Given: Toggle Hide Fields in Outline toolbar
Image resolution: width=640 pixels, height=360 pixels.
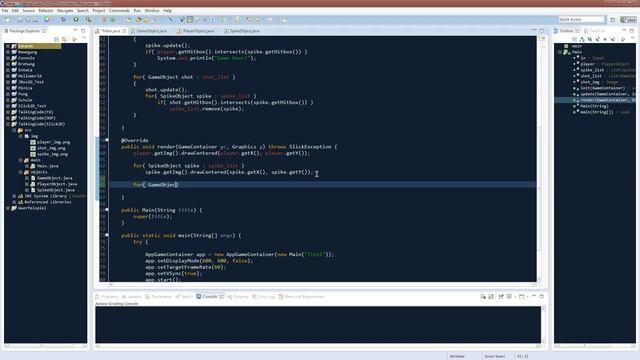Looking at the screenshot, I should point(590,39).
